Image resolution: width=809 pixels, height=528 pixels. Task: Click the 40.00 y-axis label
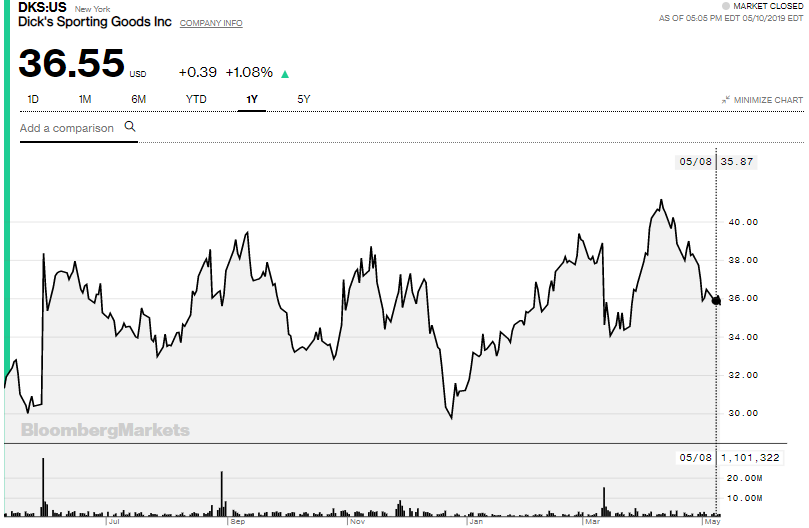click(x=743, y=222)
